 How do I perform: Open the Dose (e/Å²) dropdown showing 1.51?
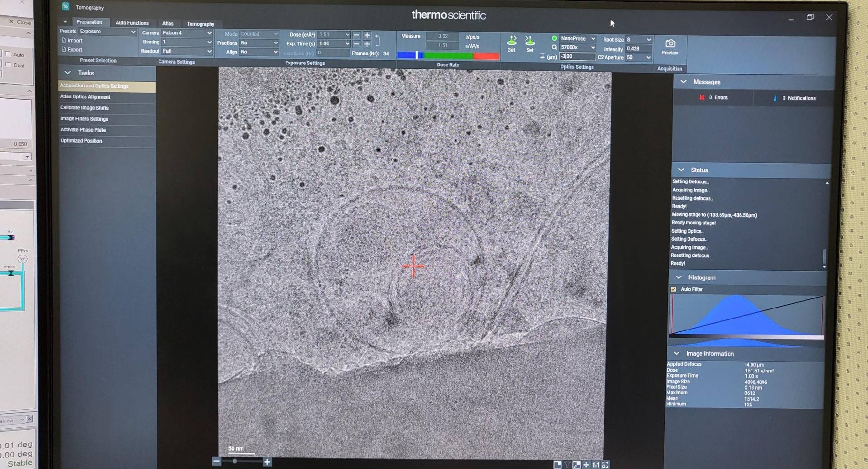pyautogui.click(x=334, y=34)
